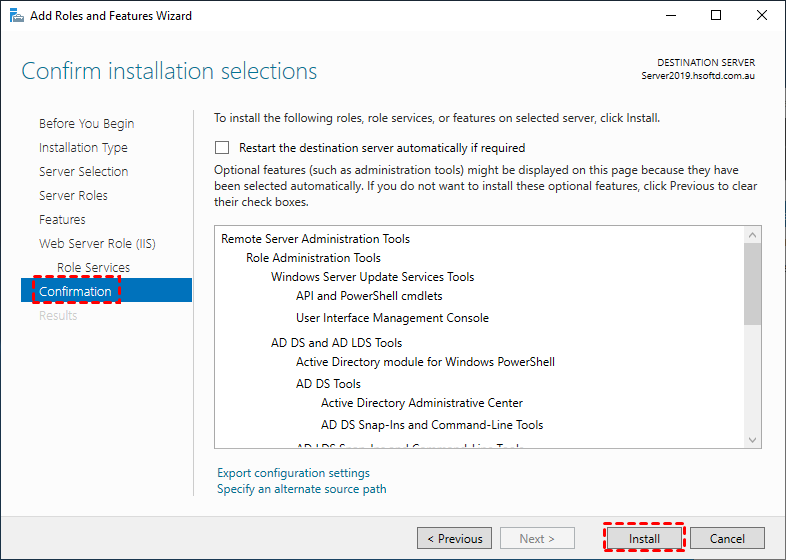Click the Install button
The width and height of the screenshot is (786, 560).
pyautogui.click(x=644, y=538)
